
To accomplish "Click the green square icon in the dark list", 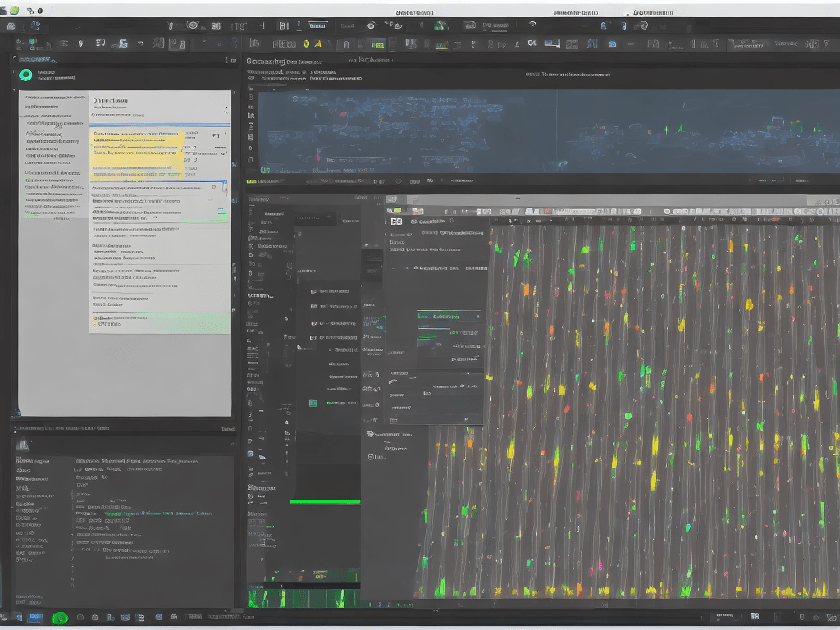I will pyautogui.click(x=313, y=404).
